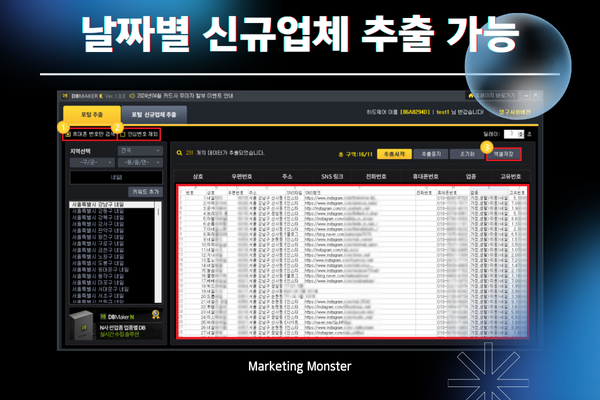Open the DBMaker N product banner
Screen dimensions: 600x400
click(116, 325)
